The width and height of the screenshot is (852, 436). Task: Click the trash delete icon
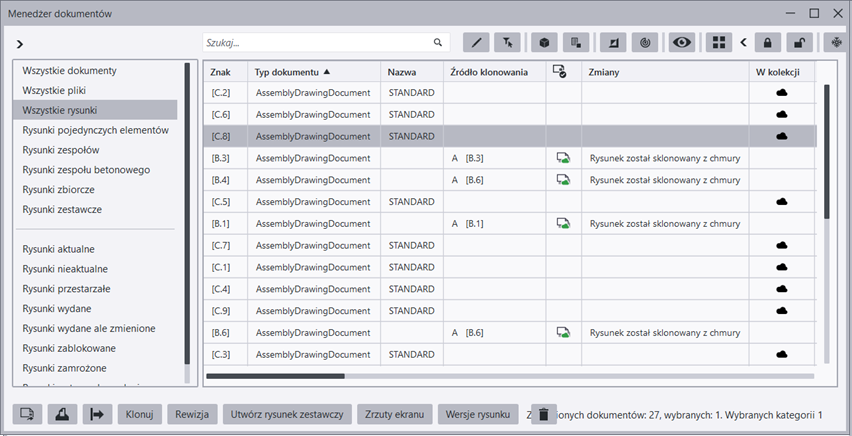point(542,414)
